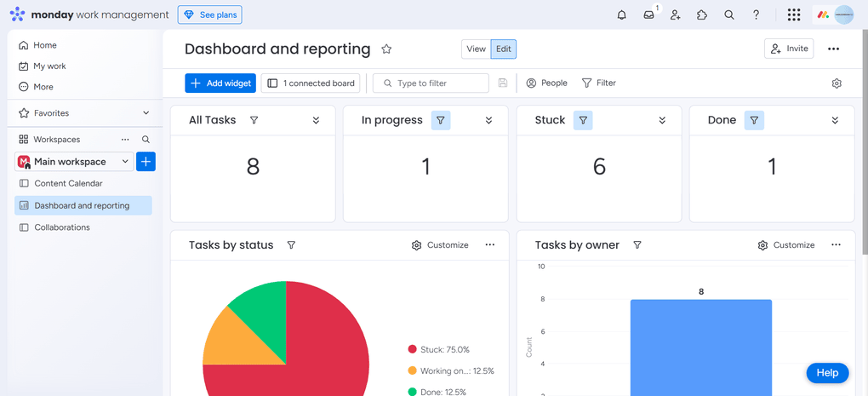Viewport: 868px width, 396px height.
Task: Open the Workspaces three-dot options
Action: click(x=125, y=140)
